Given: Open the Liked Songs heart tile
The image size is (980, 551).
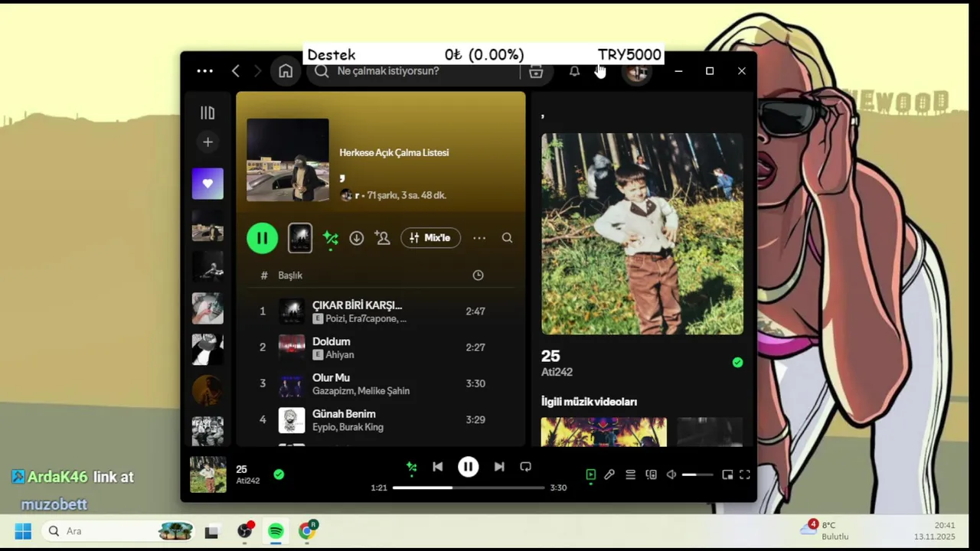Looking at the screenshot, I should 207,184.
